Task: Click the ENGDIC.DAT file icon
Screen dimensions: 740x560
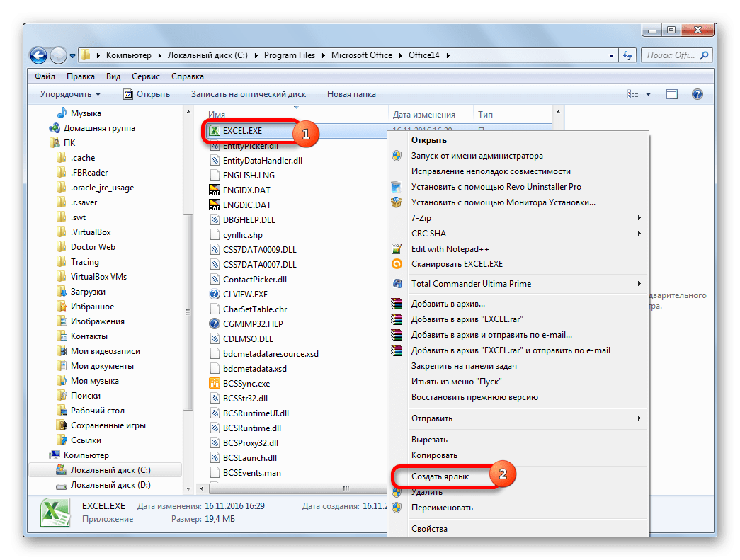Action: tap(215, 205)
